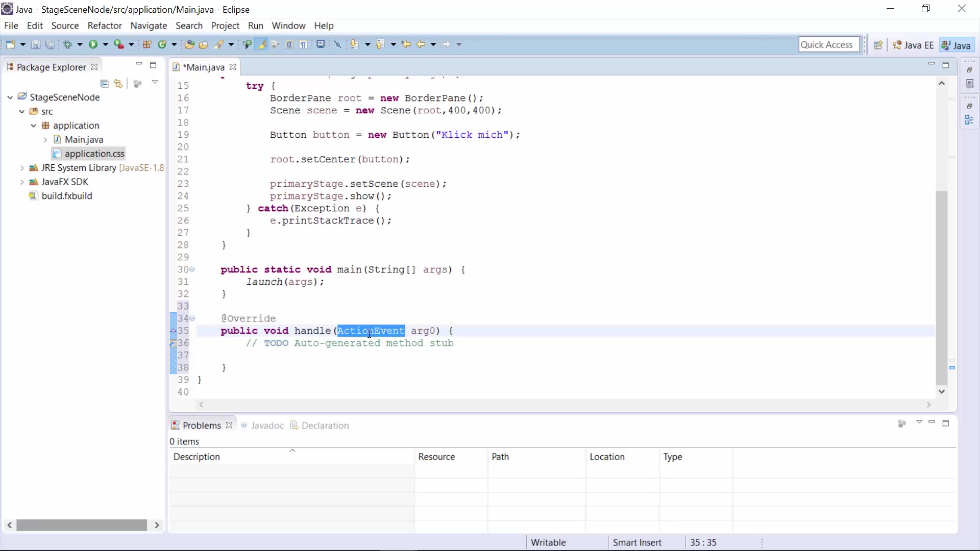Image resolution: width=980 pixels, height=551 pixels.
Task: Toggle Link with Editor in Package Explorer
Action: 118,84
